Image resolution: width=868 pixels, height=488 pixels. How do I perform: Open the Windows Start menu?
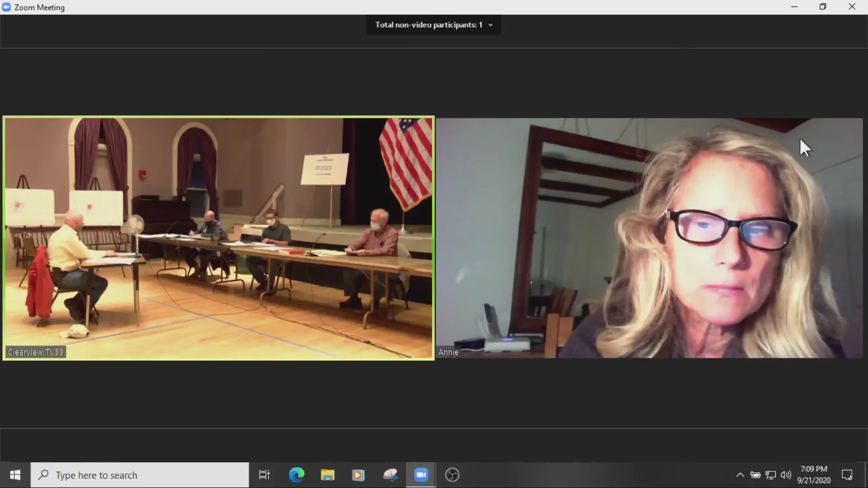click(x=15, y=475)
